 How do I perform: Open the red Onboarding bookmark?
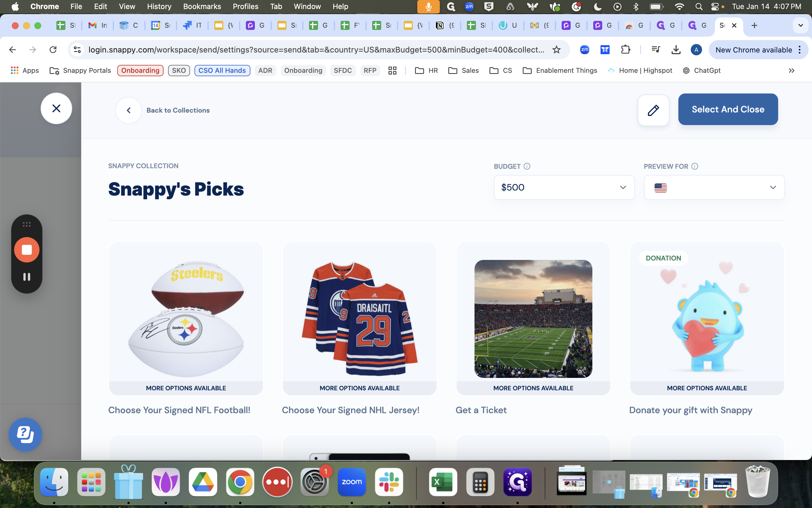(x=140, y=70)
